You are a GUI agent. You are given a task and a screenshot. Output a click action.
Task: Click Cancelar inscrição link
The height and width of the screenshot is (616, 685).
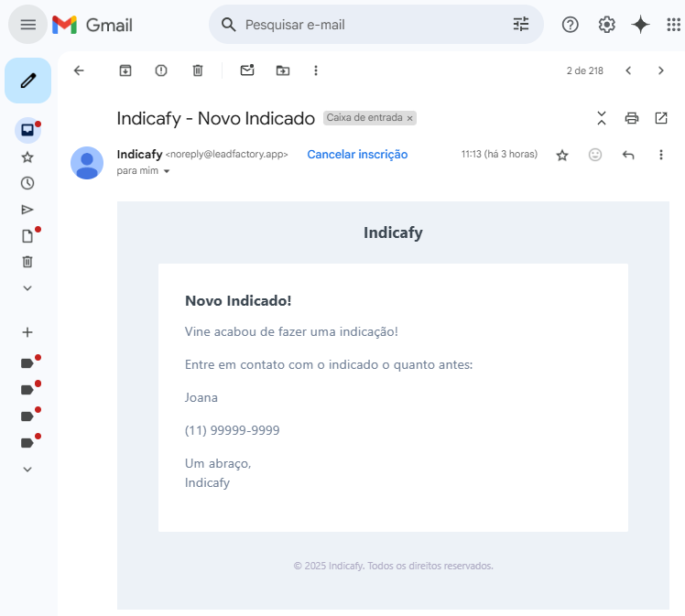357,154
